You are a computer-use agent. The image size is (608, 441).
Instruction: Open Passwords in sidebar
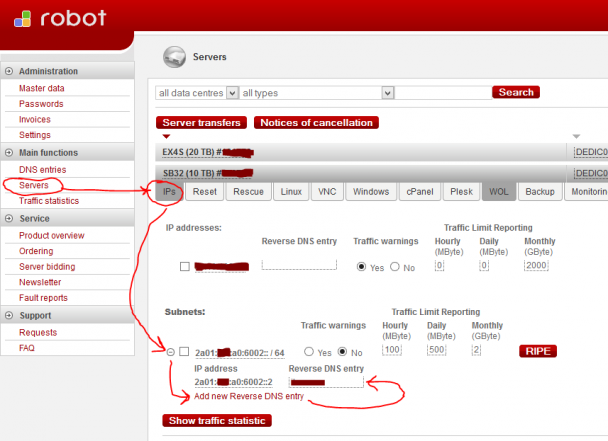tap(41, 104)
